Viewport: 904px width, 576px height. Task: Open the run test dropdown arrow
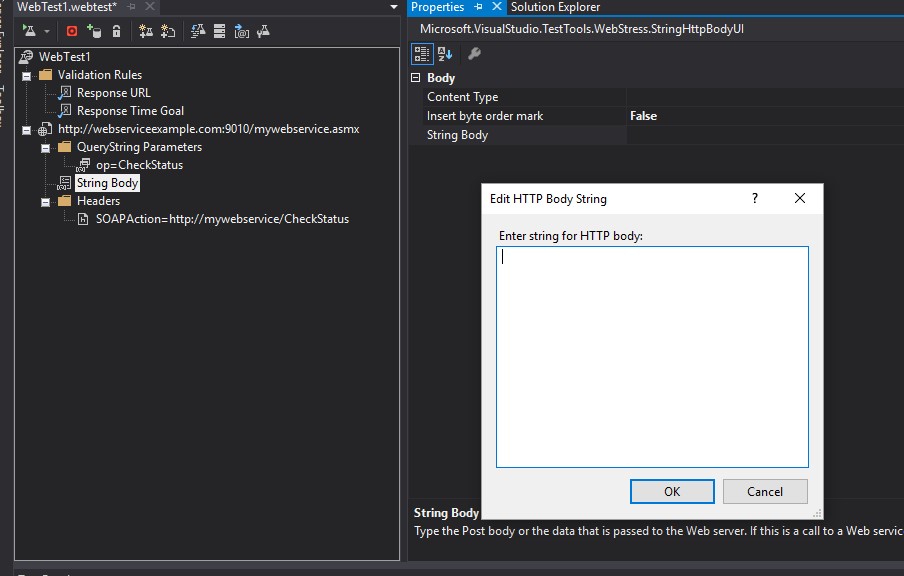click(x=45, y=31)
